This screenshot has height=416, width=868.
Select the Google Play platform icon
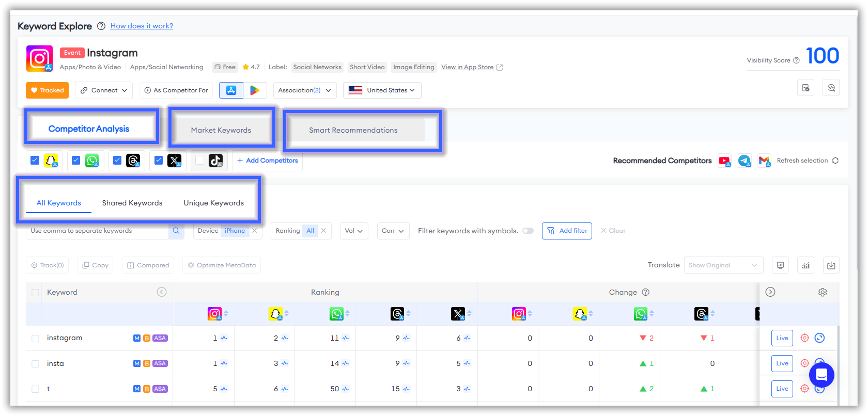255,90
